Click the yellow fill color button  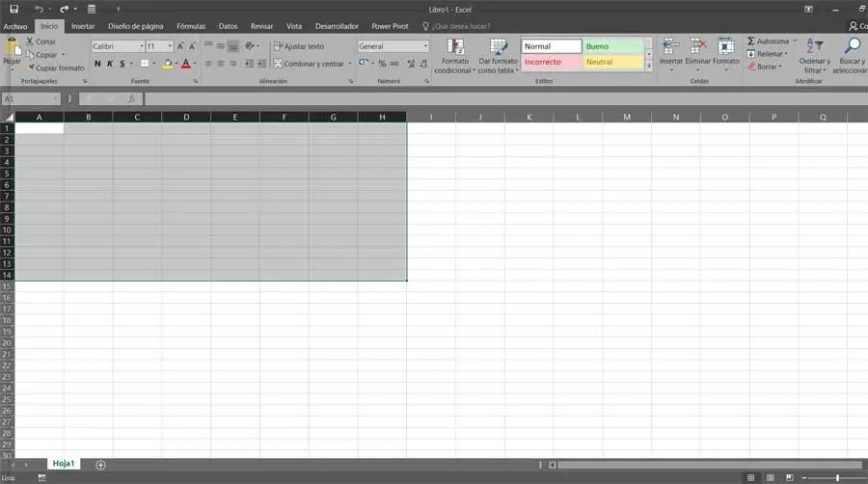pyautogui.click(x=167, y=64)
